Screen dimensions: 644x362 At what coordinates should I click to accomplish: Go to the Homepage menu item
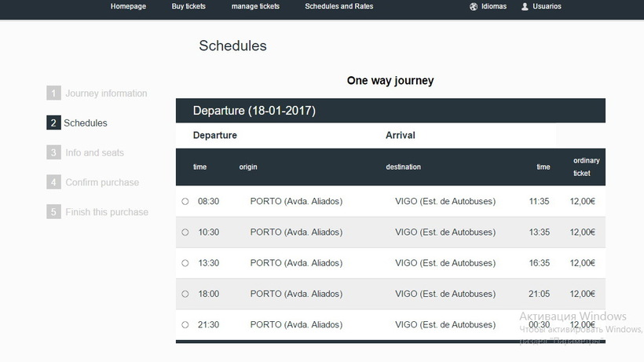pyautogui.click(x=129, y=6)
